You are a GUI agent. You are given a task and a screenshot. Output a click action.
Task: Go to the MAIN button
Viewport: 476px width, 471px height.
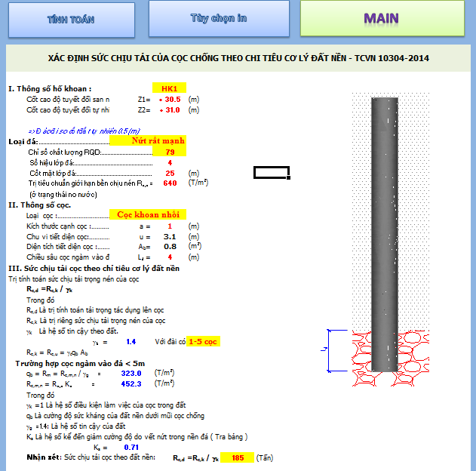click(382, 19)
